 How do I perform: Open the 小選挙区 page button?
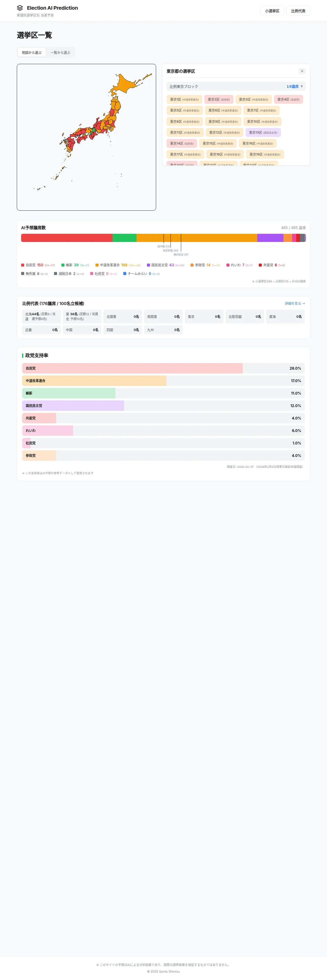272,11
